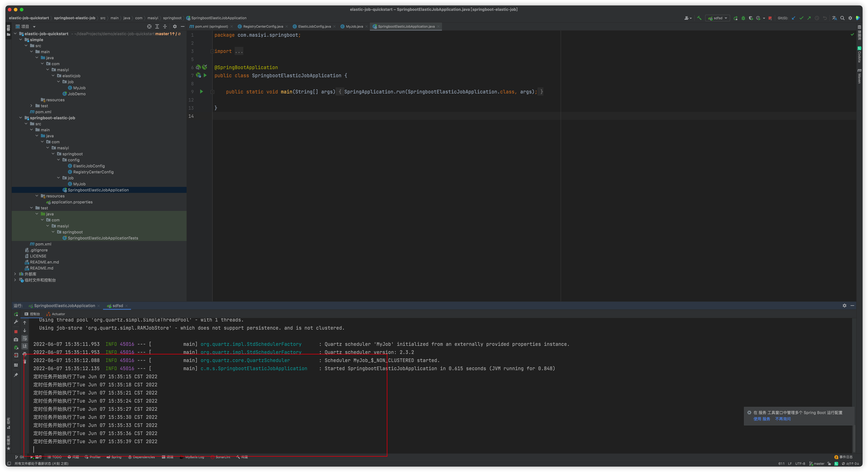
Task: Click the 使用 服务 link in notification
Action: [x=761, y=419]
